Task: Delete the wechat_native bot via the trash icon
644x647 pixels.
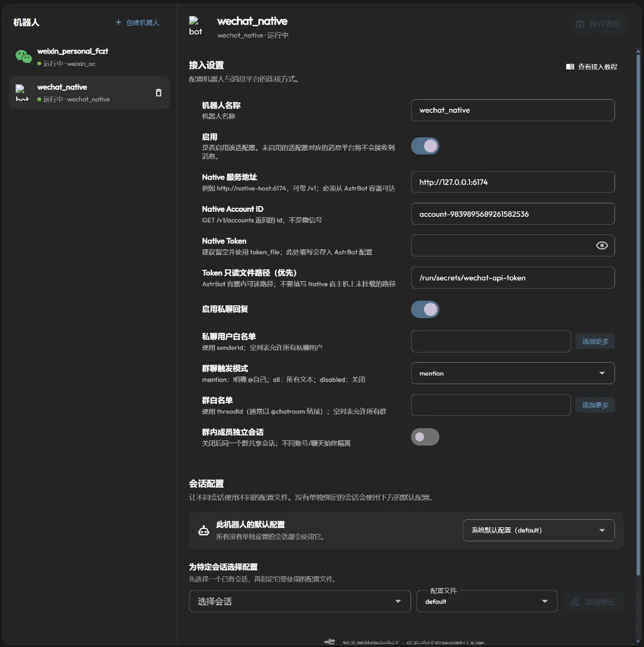Action: pos(158,93)
